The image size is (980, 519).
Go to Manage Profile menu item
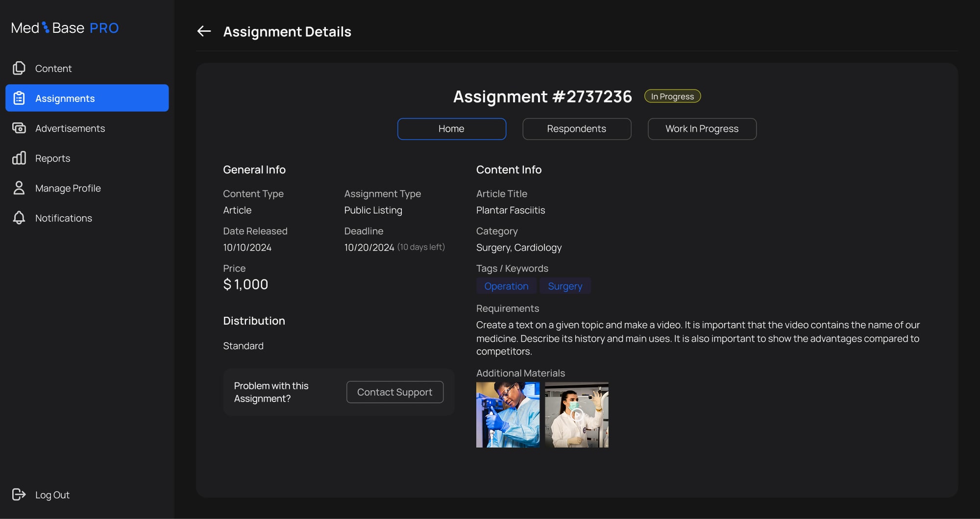pos(68,188)
